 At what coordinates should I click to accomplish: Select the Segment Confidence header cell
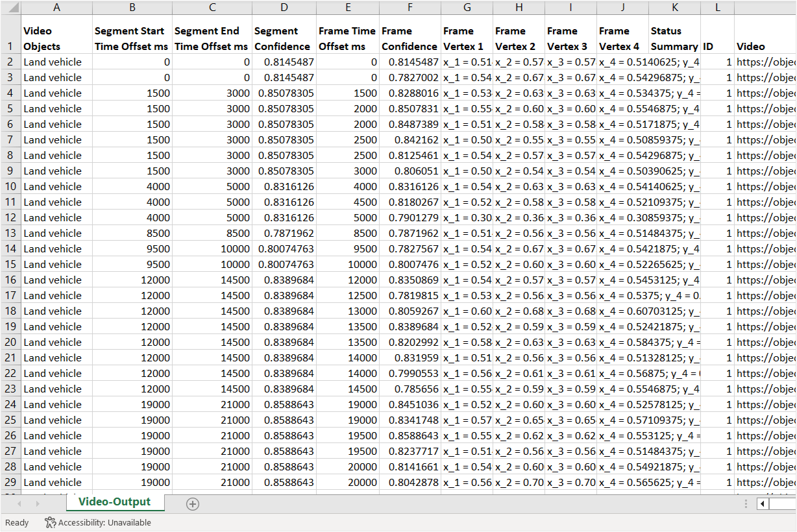(x=284, y=38)
